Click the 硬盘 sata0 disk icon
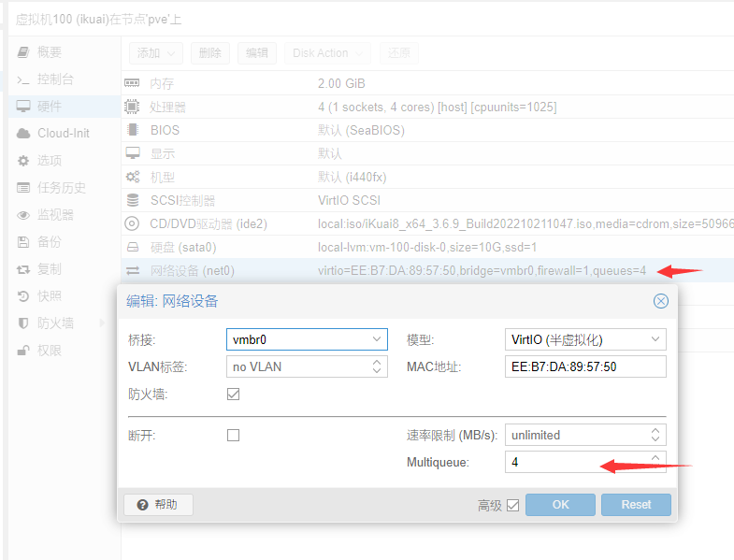 [x=133, y=247]
